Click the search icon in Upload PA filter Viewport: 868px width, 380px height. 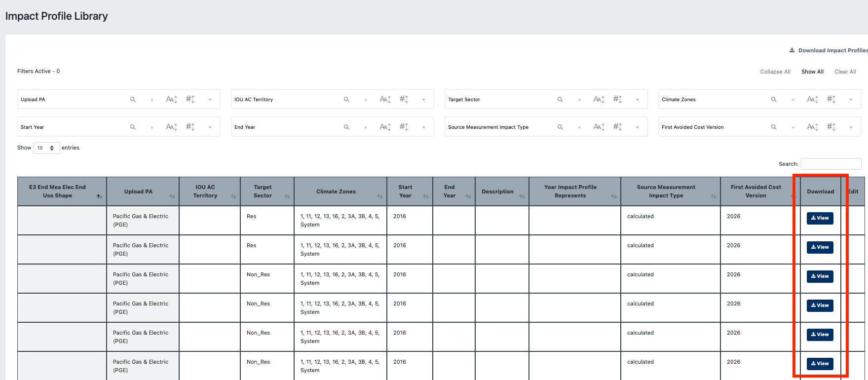[133, 99]
